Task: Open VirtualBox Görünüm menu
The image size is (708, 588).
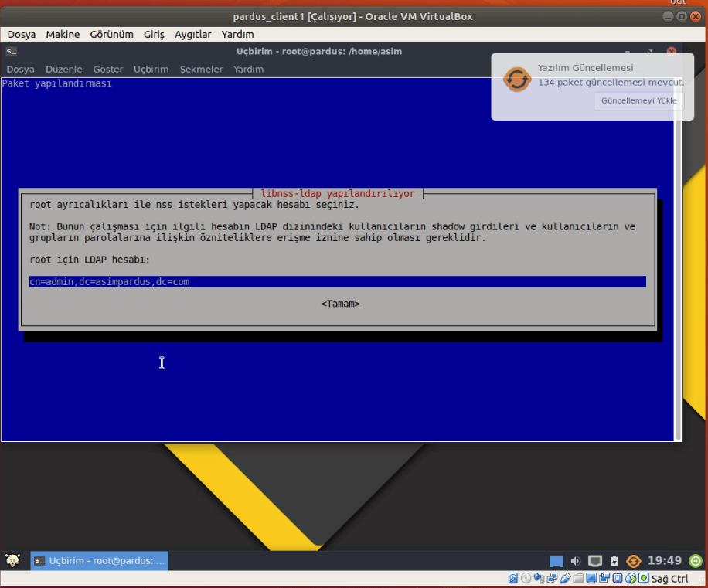Action: (111, 34)
